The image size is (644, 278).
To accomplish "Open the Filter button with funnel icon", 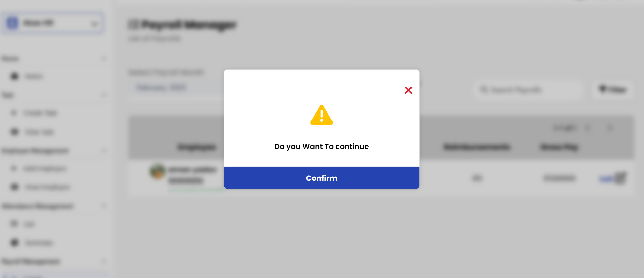I will pos(613,90).
